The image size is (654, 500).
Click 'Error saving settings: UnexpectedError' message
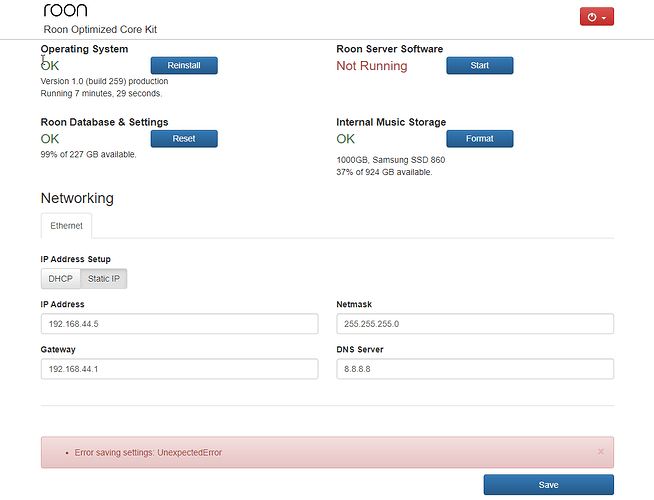pyautogui.click(x=148, y=452)
